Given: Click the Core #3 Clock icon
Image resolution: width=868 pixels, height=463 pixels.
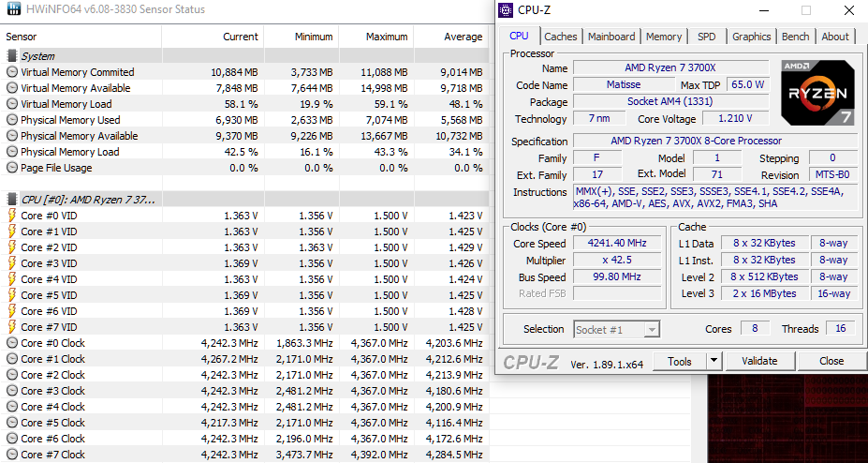Looking at the screenshot, I should [x=11, y=391].
